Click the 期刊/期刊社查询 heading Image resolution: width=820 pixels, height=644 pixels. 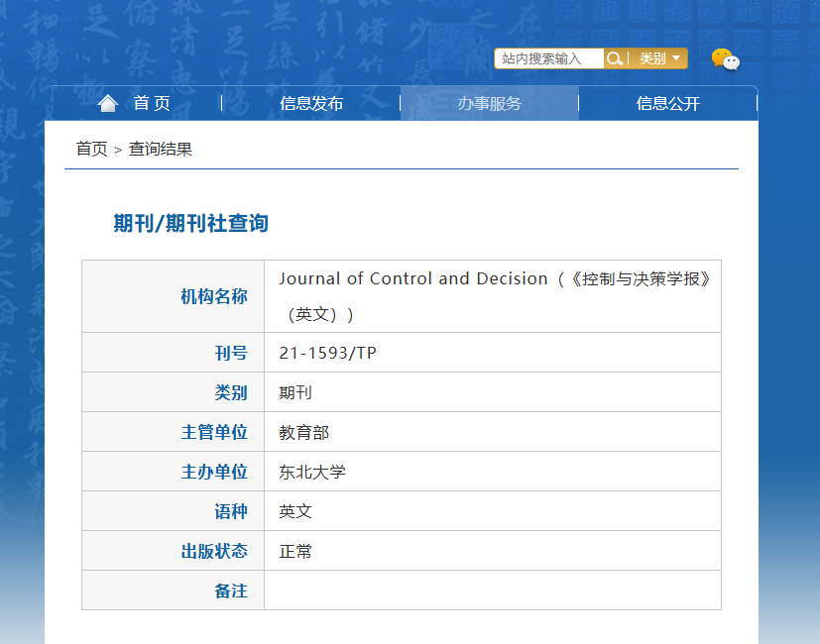pos(191,223)
